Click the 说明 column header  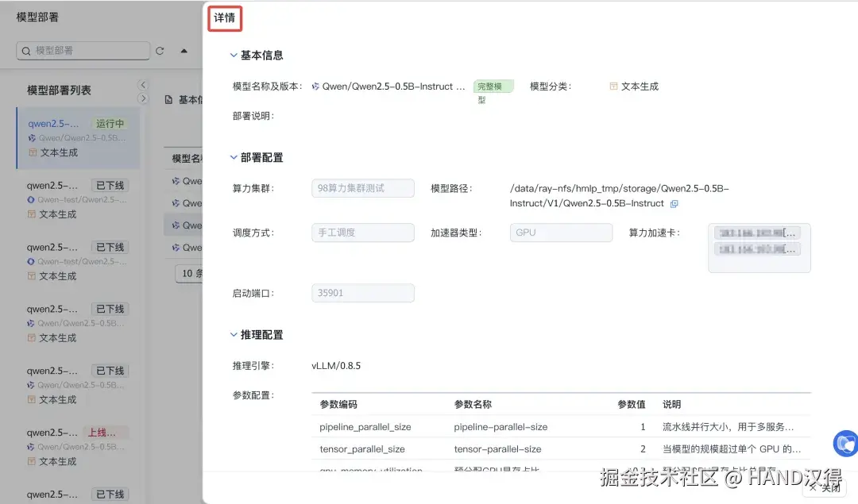[x=671, y=405]
